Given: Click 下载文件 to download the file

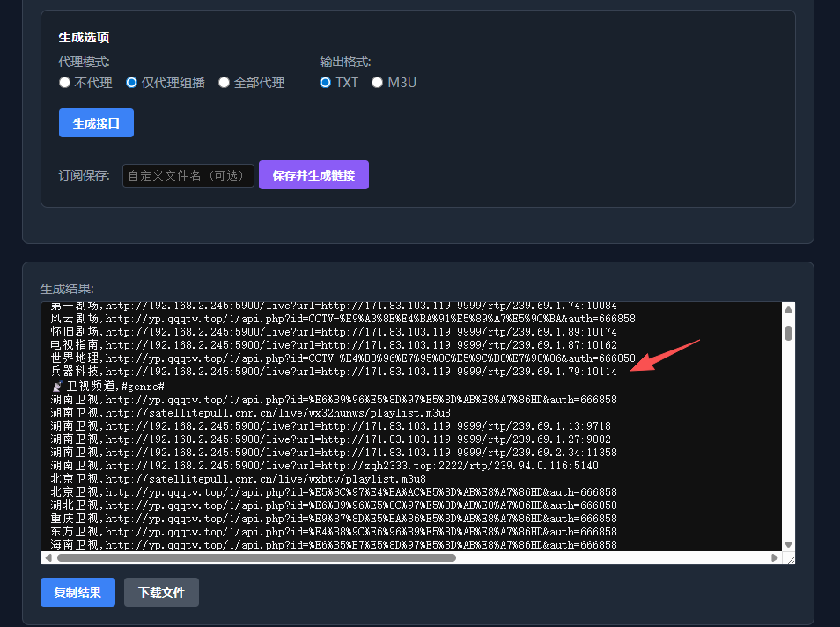Looking at the screenshot, I should point(161,592).
